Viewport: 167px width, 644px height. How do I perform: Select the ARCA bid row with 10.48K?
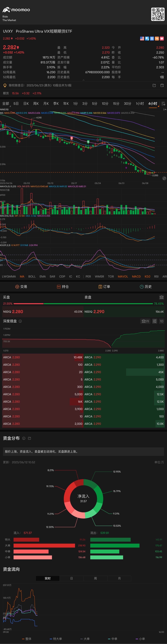point(43,358)
